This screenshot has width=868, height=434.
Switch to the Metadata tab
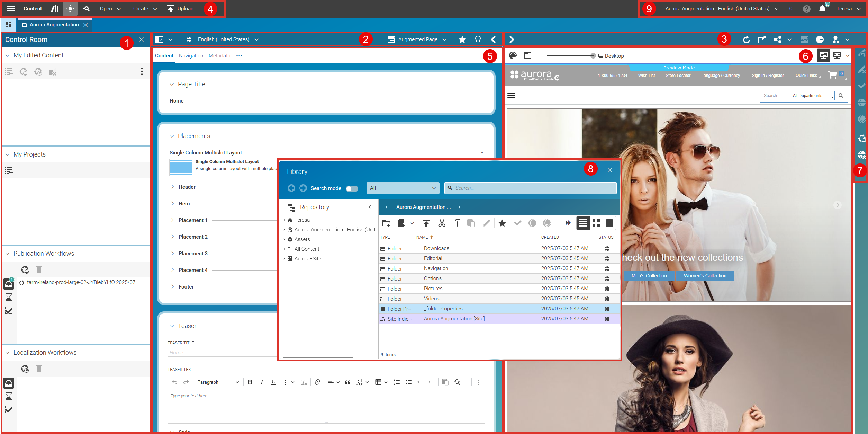point(219,56)
